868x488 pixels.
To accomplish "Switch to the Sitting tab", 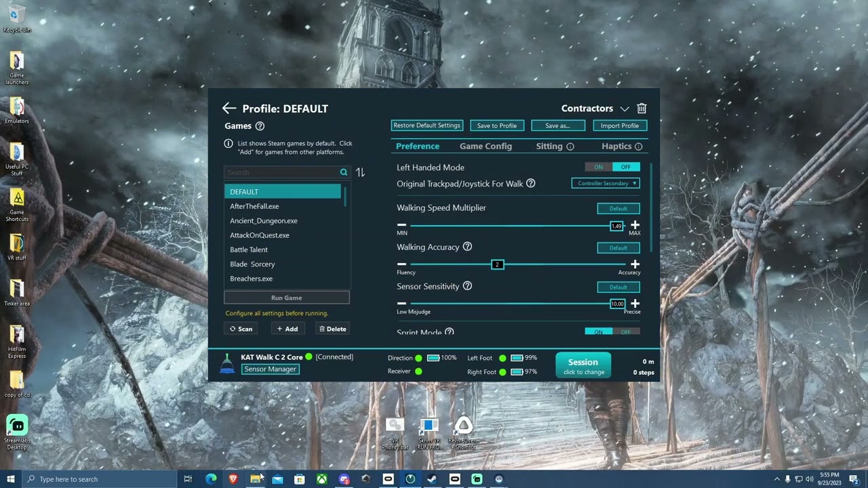I will coord(549,146).
